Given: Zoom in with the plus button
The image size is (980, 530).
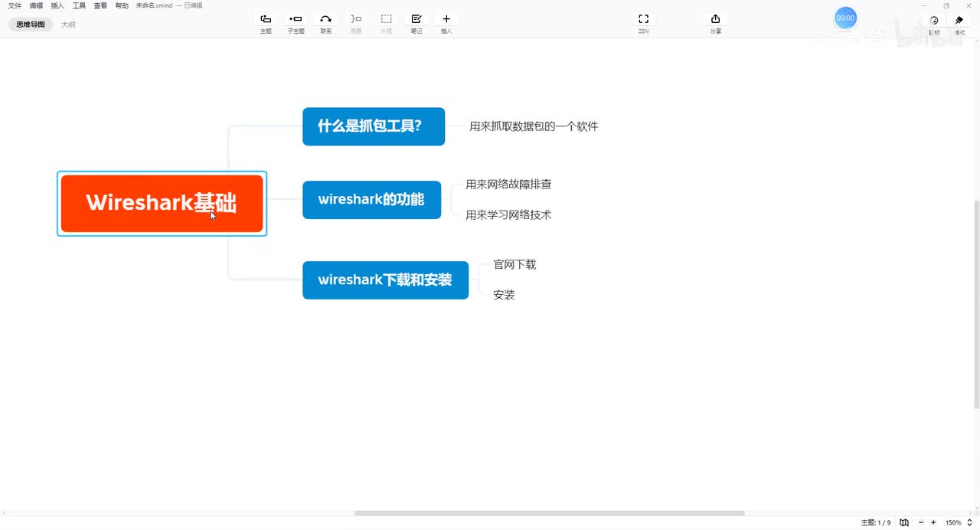Looking at the screenshot, I should tap(933, 522).
